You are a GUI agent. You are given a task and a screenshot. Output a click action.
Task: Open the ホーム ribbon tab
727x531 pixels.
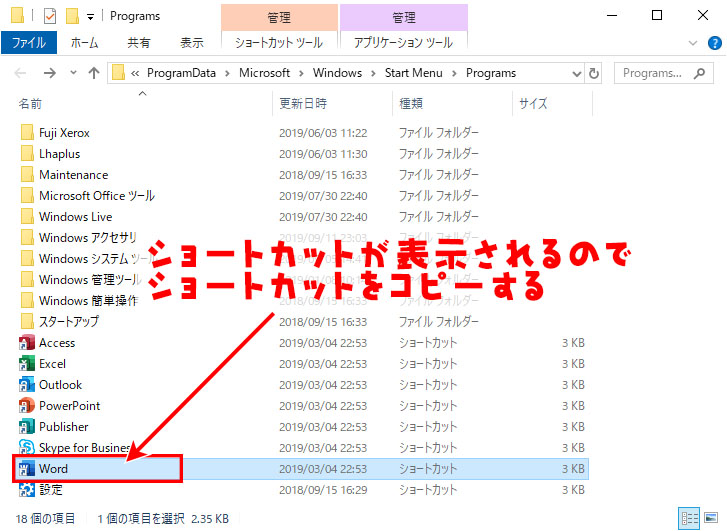(x=84, y=43)
